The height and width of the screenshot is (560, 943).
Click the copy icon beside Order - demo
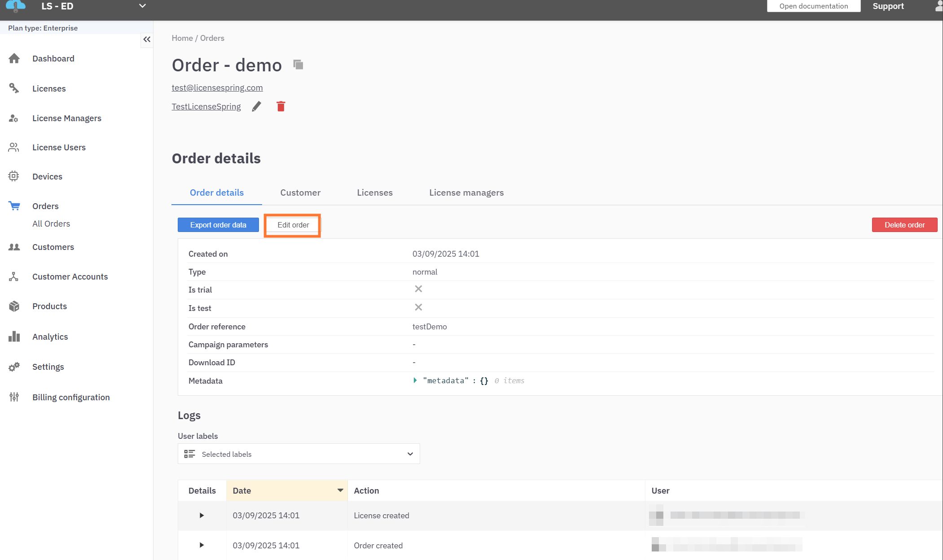coord(298,65)
